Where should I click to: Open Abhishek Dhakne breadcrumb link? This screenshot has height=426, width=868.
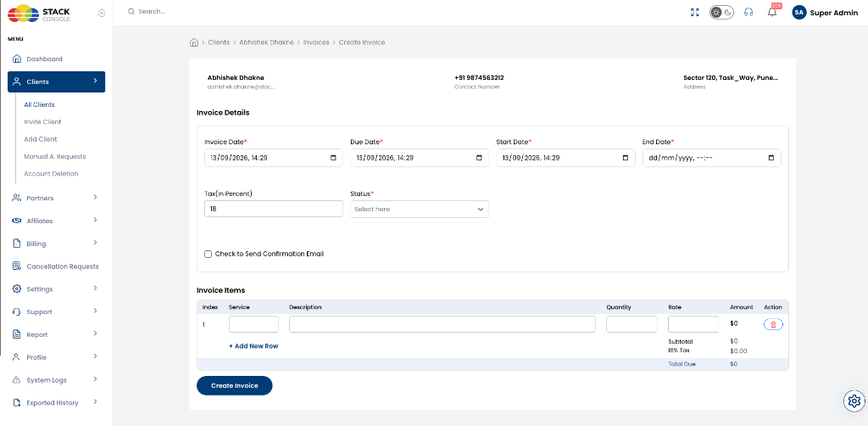coord(266,42)
